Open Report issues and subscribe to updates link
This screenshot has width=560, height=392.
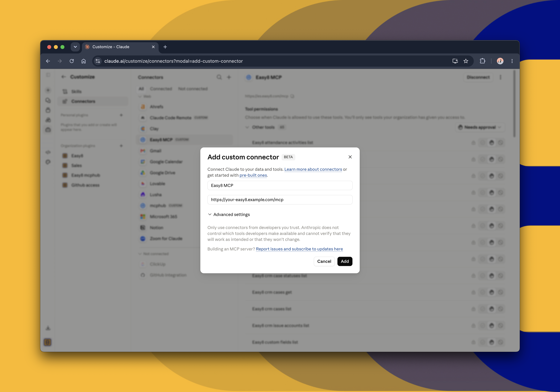tap(299, 249)
